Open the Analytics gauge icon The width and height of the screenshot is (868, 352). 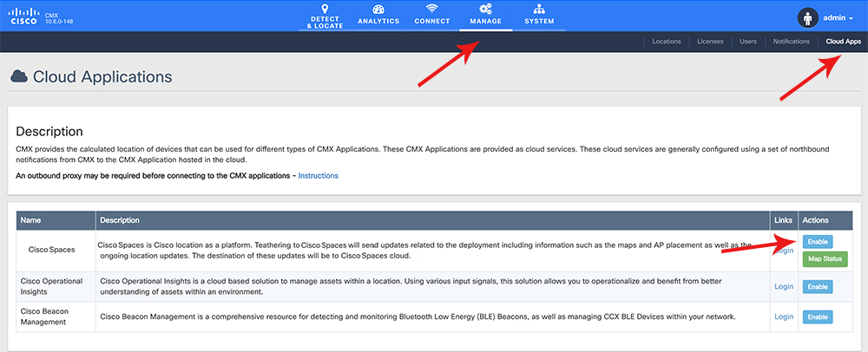coord(378,10)
